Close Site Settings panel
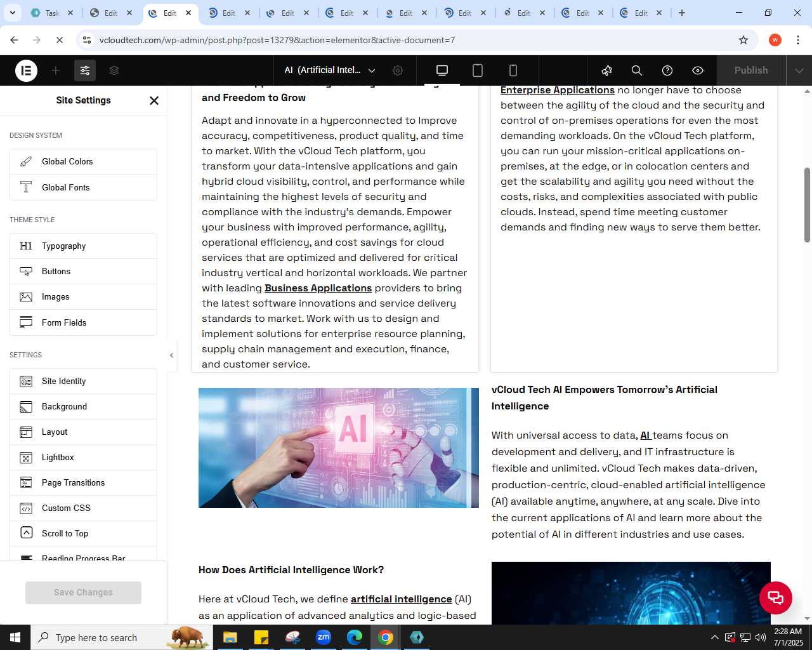The height and width of the screenshot is (650, 812). pyautogui.click(x=154, y=100)
